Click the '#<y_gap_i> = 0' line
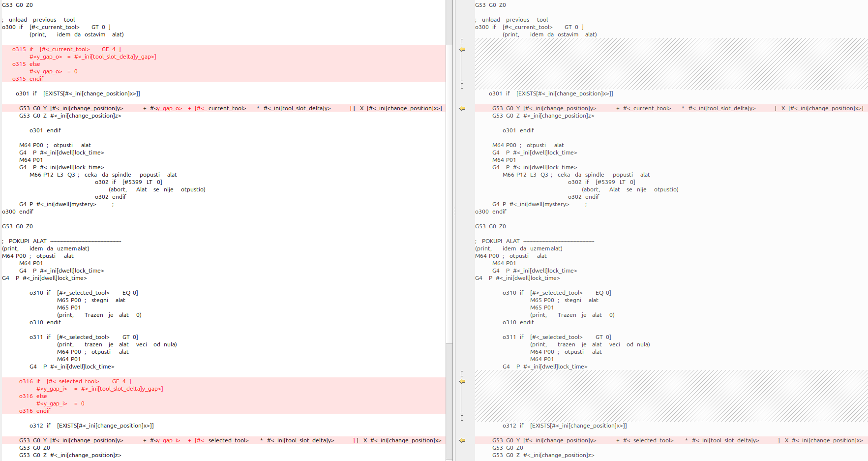 point(60,403)
